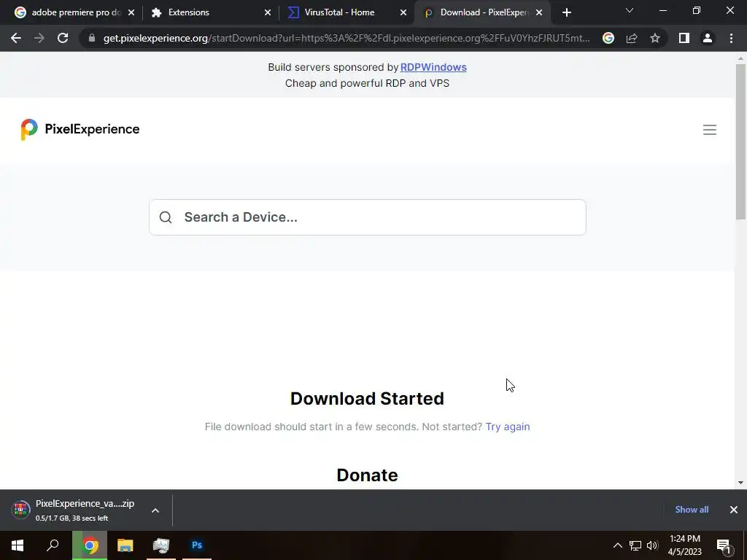Click the PixelExperience logo
Screen dimensions: 747x560
pyautogui.click(x=80, y=130)
